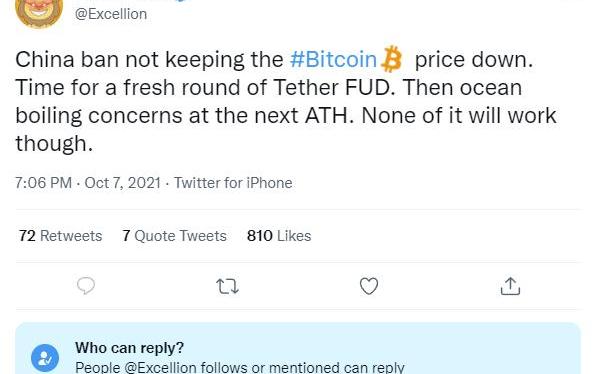The height and width of the screenshot is (374, 595).
Task: Click the word Tether FUD in tweet
Action: click(x=332, y=88)
